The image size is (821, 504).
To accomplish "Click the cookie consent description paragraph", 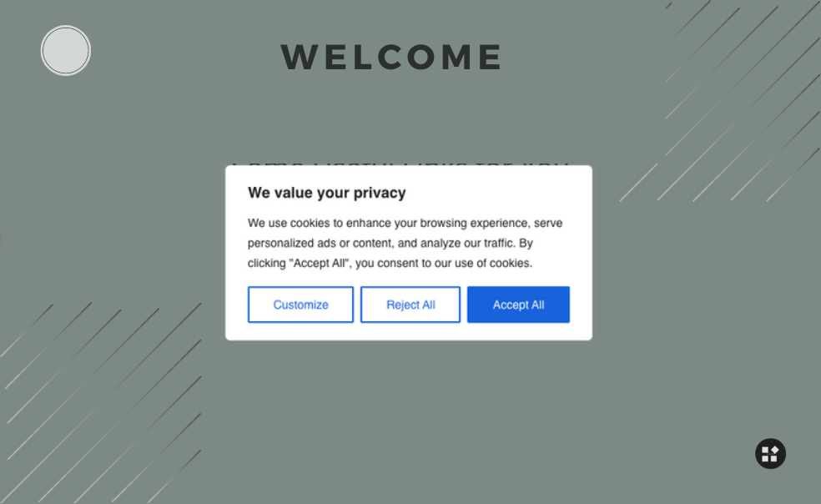I will [405, 243].
